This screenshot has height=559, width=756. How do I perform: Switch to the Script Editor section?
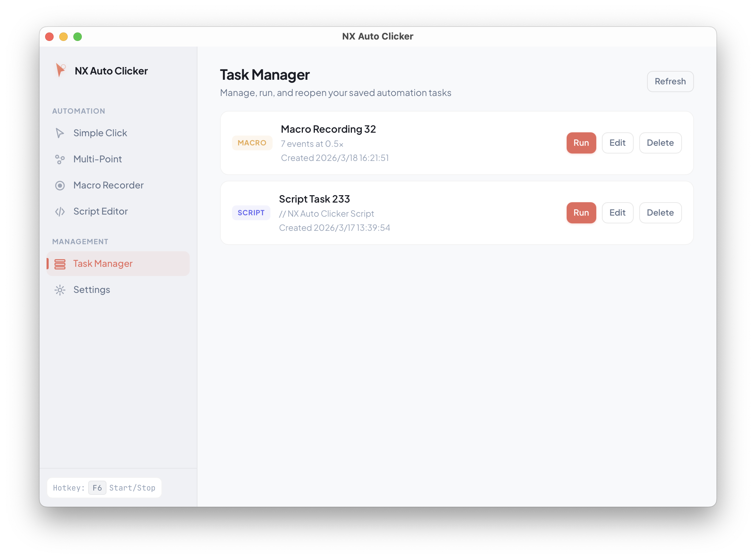point(100,211)
